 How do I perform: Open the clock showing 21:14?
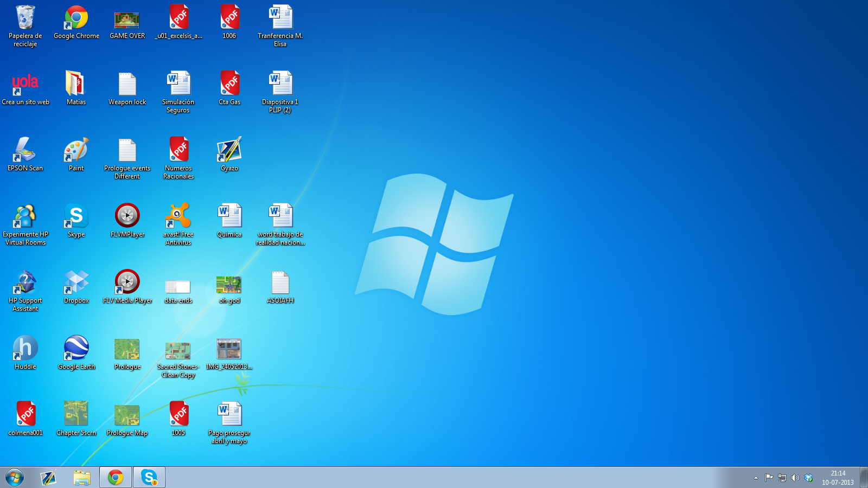838,478
